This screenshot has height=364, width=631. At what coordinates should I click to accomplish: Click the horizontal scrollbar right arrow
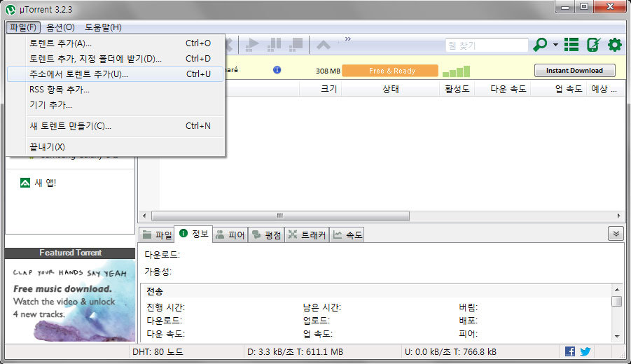click(618, 216)
